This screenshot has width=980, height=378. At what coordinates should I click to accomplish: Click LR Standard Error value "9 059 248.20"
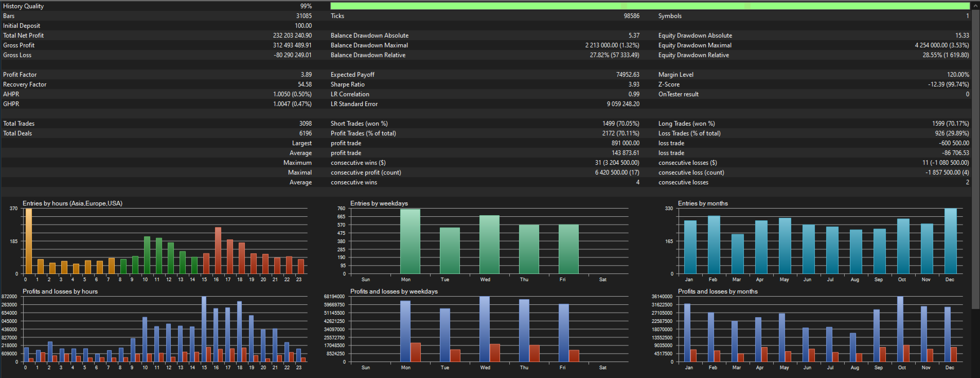[623, 104]
